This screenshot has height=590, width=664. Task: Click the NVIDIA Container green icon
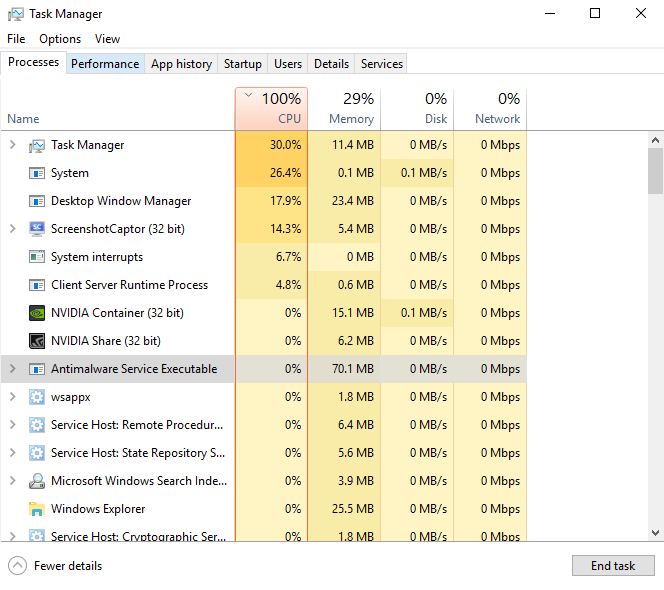click(37, 313)
